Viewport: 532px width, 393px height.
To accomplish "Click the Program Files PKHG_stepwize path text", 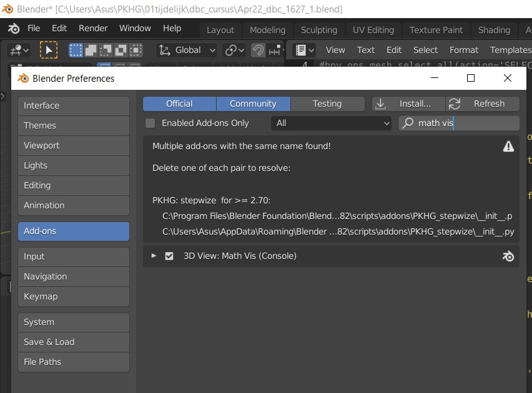I will click(x=337, y=216).
